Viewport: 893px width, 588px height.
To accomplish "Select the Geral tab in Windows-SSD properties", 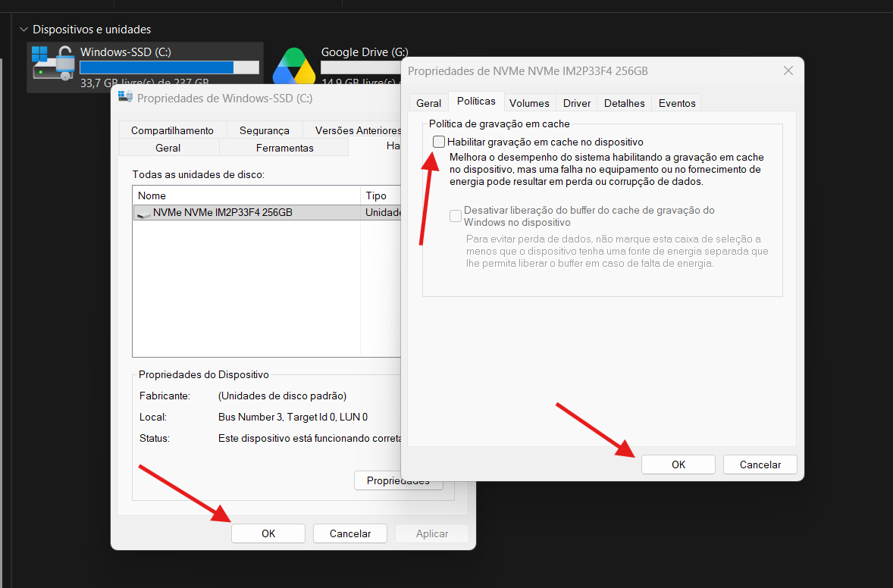I will [x=168, y=148].
